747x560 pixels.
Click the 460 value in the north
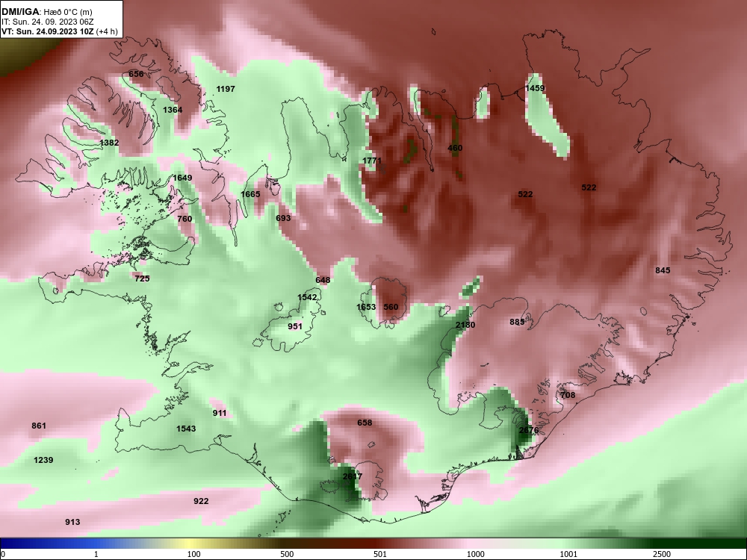click(455, 148)
